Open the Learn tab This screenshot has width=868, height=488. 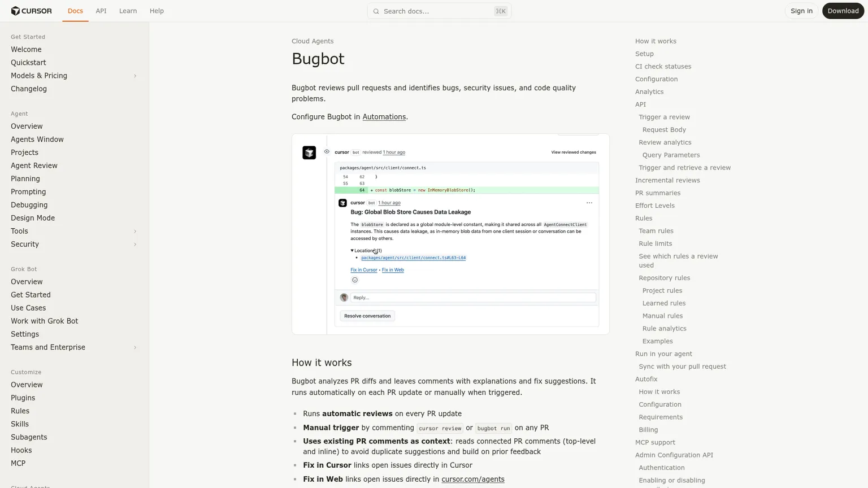coord(128,11)
